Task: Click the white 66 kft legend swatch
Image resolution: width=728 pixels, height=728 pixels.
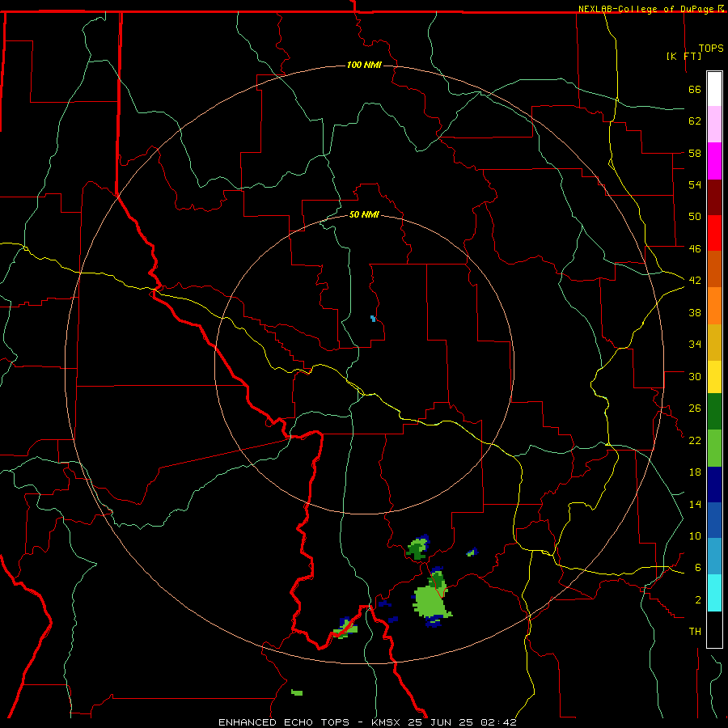Action: point(714,89)
